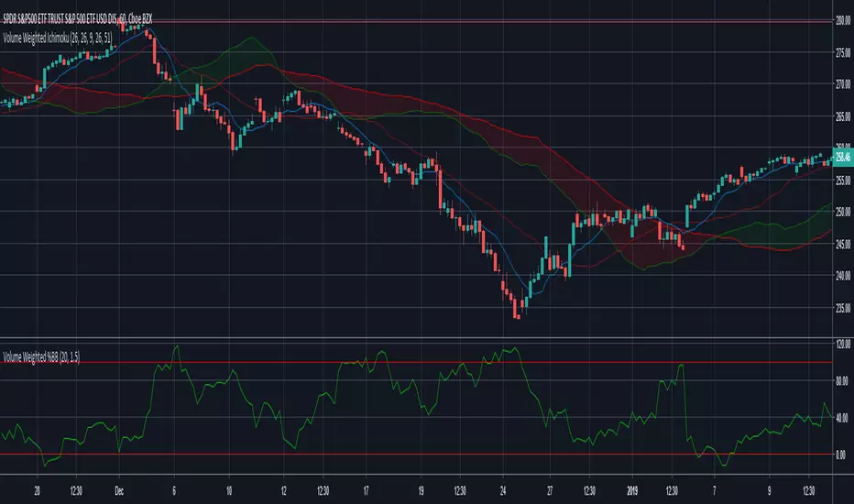This screenshot has height=504, width=854.
Task: Select the Volume Weighted %BB indicator label
Action: pos(41,357)
